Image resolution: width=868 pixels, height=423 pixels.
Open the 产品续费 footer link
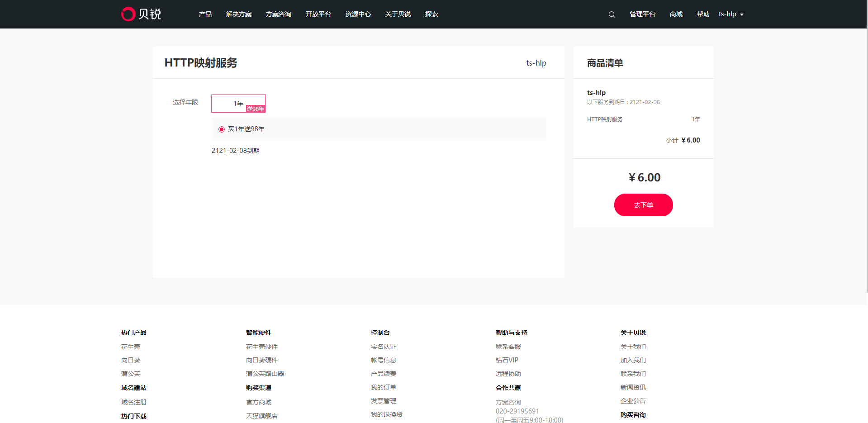coord(384,374)
